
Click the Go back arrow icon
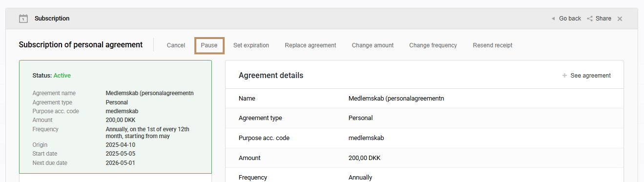553,19
